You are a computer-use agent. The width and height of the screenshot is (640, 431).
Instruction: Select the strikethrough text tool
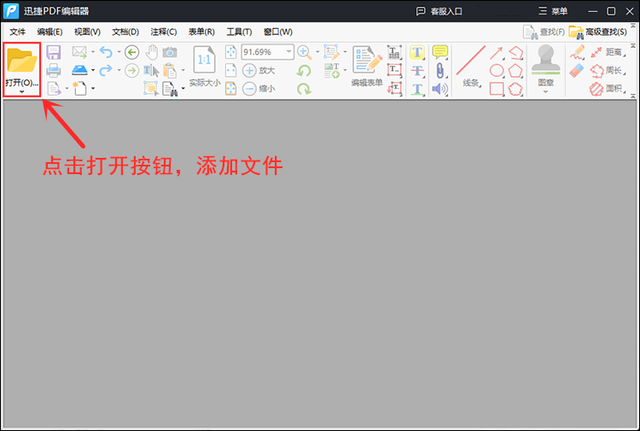(x=417, y=70)
